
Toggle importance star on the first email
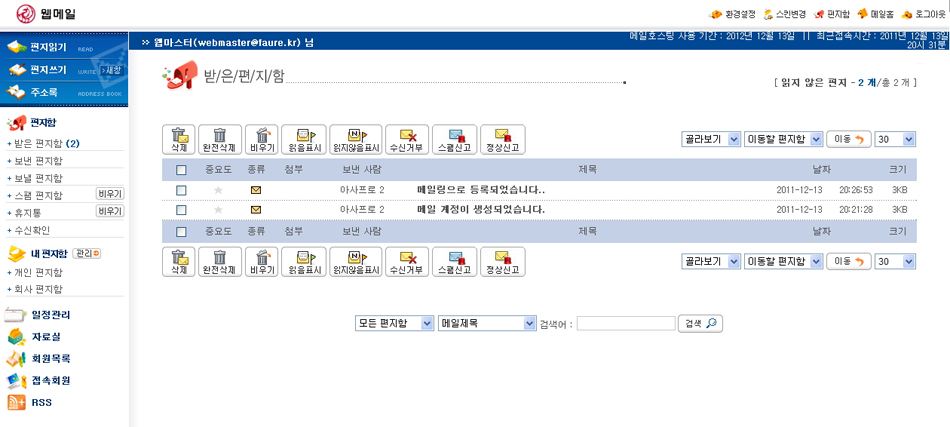click(x=218, y=190)
